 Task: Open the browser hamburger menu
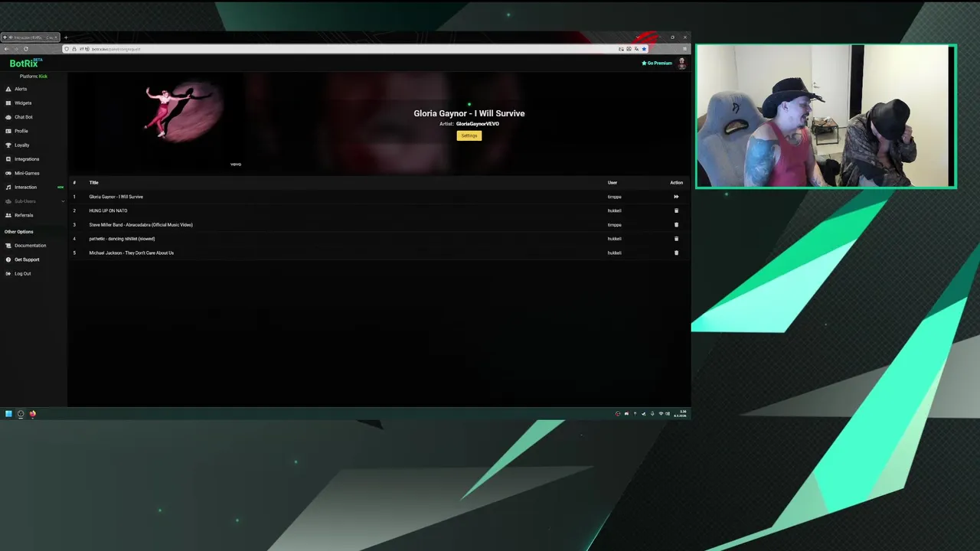684,49
